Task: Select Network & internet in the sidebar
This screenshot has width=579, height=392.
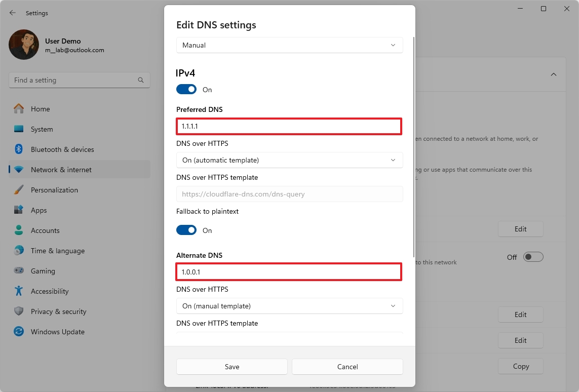Action: click(60, 170)
